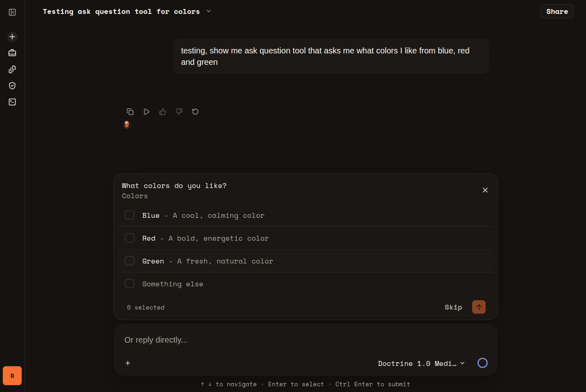The height and width of the screenshot is (392, 586).
Task: Start a new chat with plus icon
Action: click(x=12, y=37)
